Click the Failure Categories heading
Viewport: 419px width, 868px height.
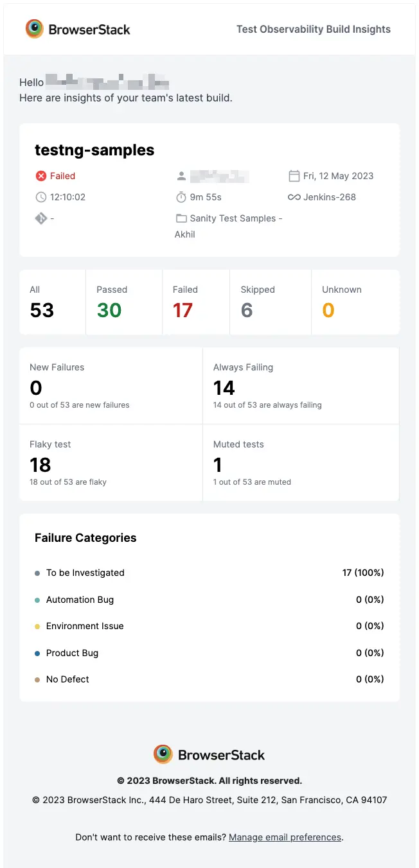pos(85,538)
